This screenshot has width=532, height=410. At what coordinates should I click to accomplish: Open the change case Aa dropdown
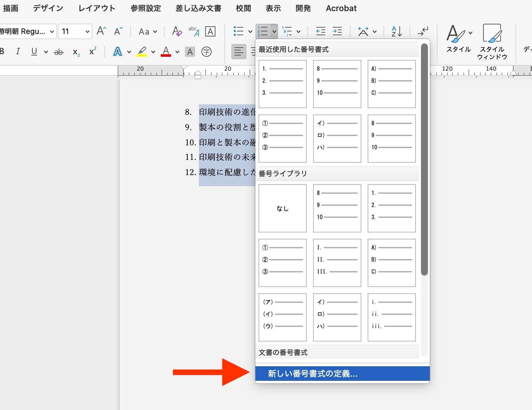click(x=148, y=31)
